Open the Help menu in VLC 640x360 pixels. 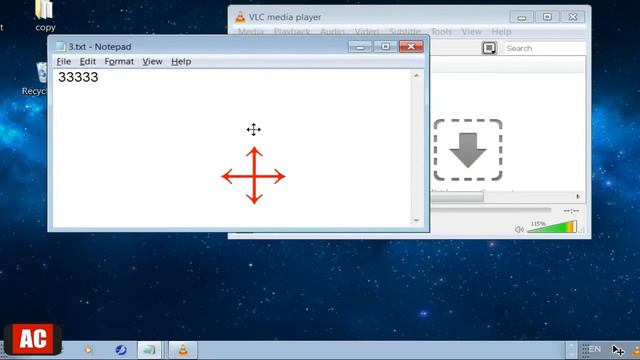point(501,31)
